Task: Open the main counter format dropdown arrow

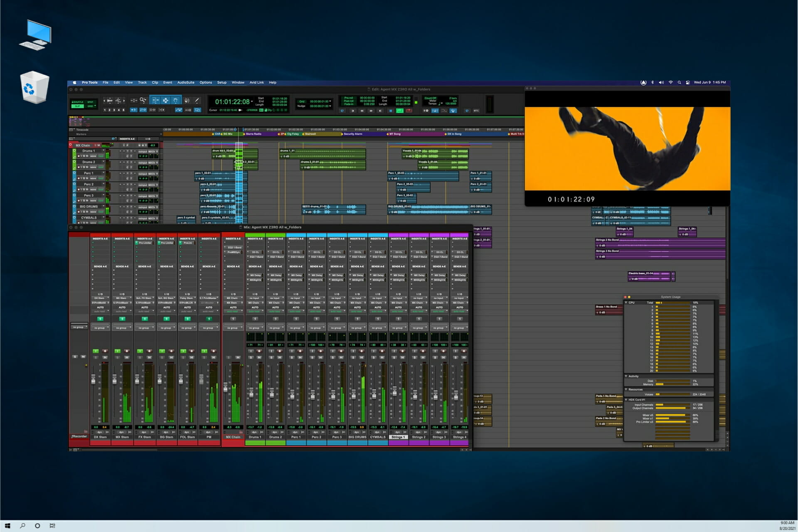Action: tap(252, 101)
